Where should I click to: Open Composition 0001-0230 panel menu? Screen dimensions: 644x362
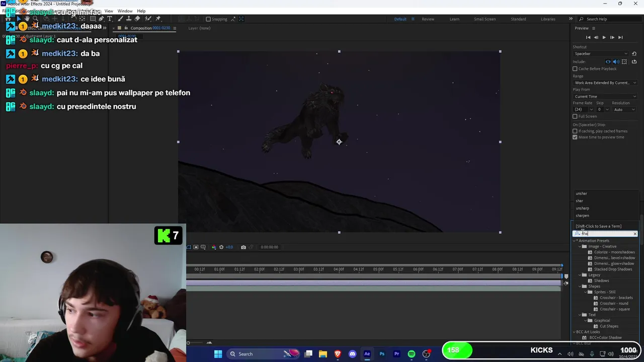175,28
